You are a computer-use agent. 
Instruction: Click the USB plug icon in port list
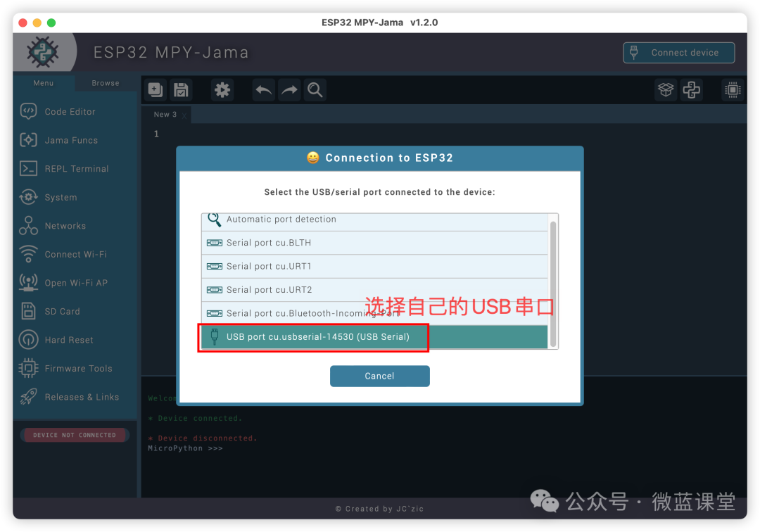click(x=214, y=337)
